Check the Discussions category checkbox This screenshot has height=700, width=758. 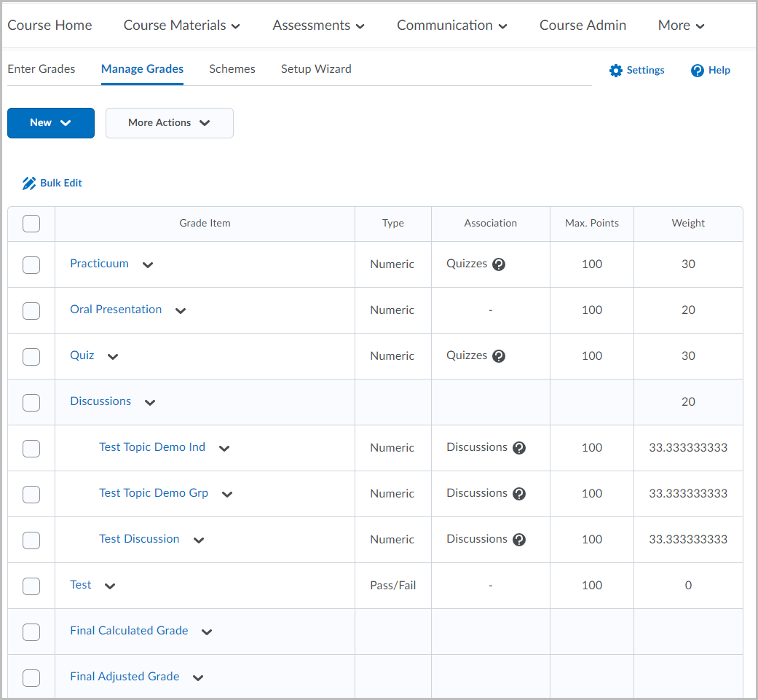(31, 403)
